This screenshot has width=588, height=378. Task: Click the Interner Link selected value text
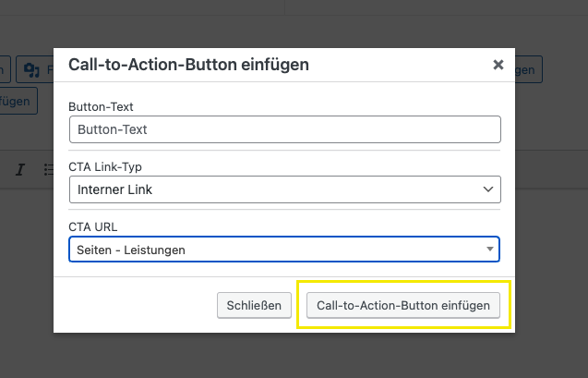pos(115,189)
